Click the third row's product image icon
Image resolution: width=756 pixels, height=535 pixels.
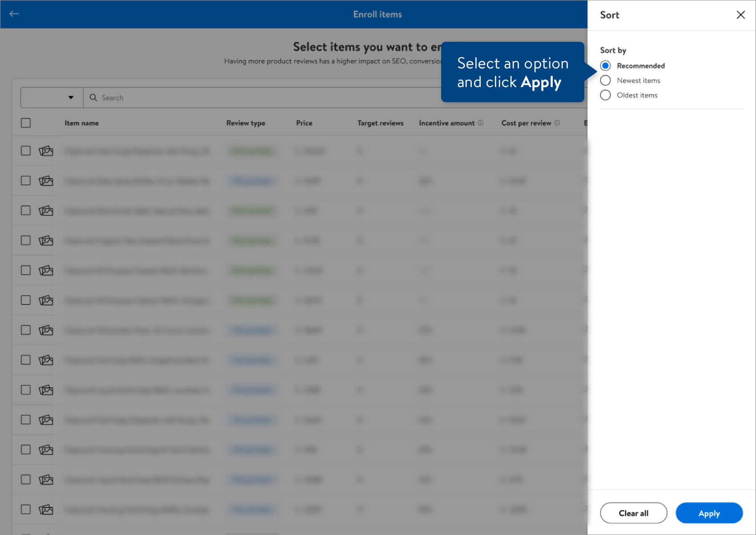[46, 211]
